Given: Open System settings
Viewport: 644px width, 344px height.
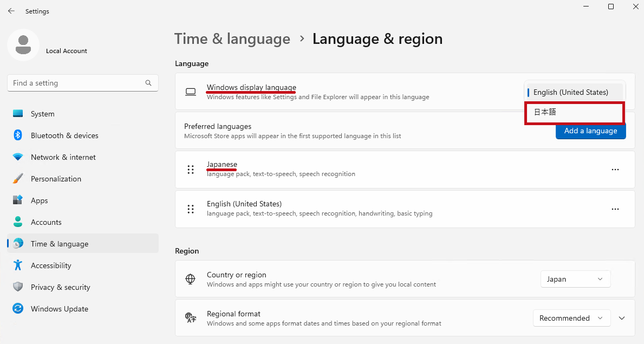Looking at the screenshot, I should [83, 114].
